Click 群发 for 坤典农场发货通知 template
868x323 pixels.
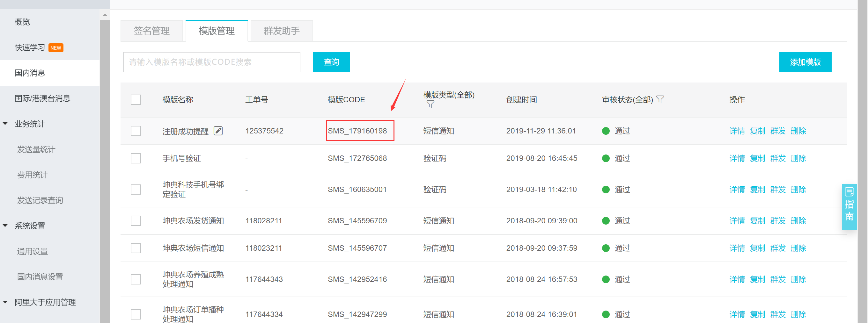[778, 221]
